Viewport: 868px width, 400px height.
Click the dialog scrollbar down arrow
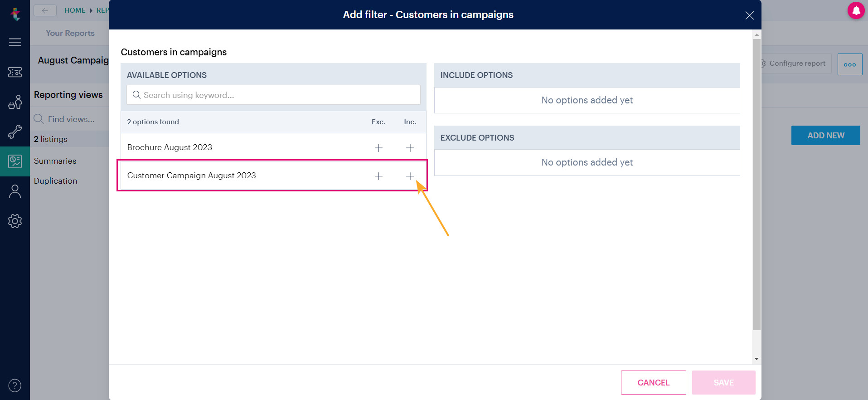tap(756, 359)
